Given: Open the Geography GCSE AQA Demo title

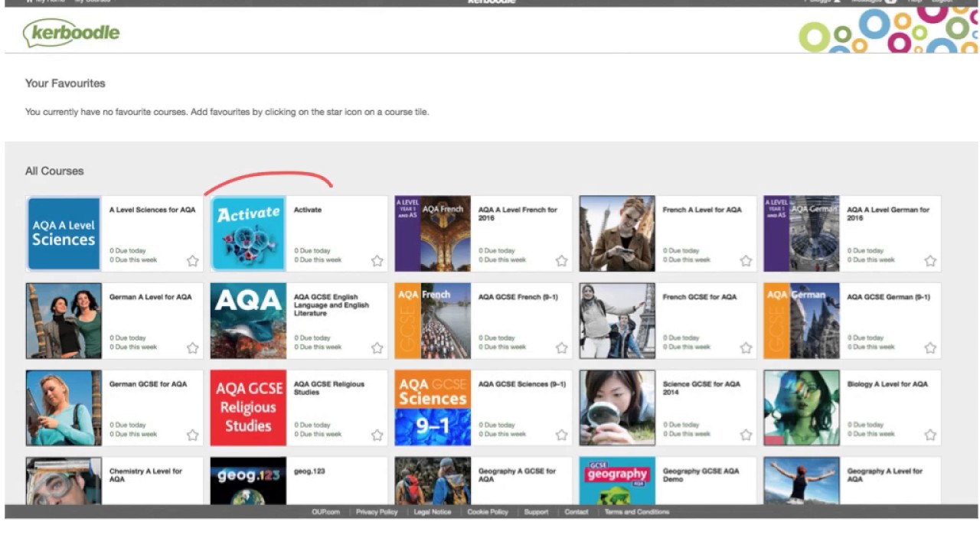Looking at the screenshot, I should point(701,475).
